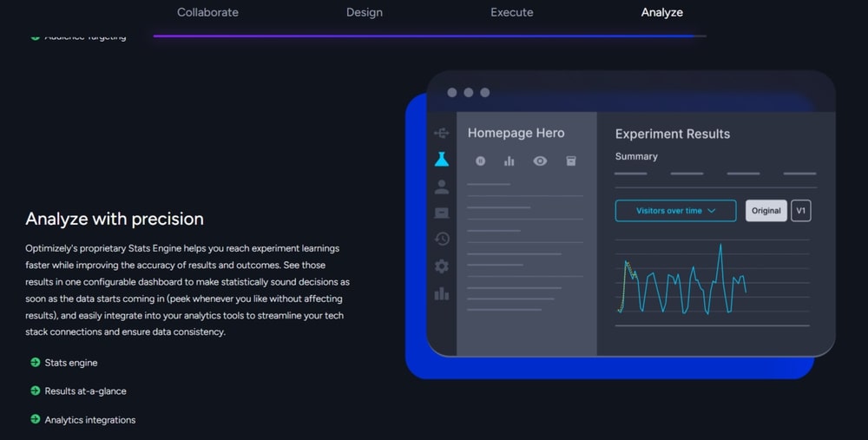Click green arrow beside Analytics integrations

point(35,419)
